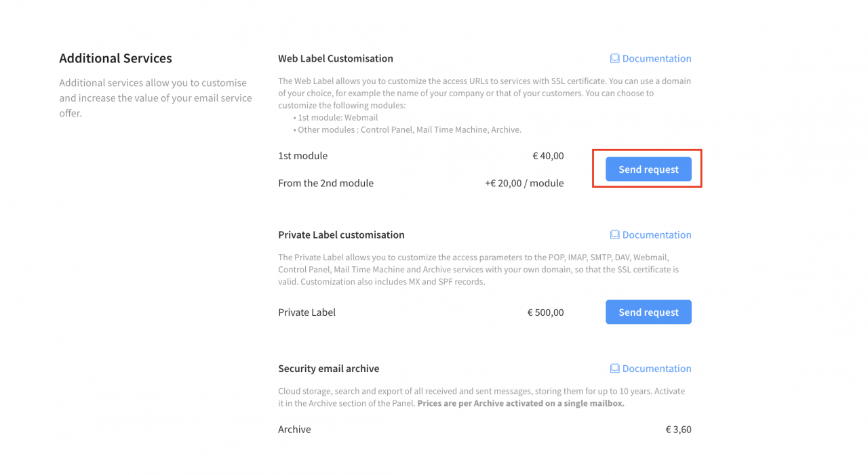Click the € 40,00 price
This screenshot has width=868, height=475.
(548, 156)
